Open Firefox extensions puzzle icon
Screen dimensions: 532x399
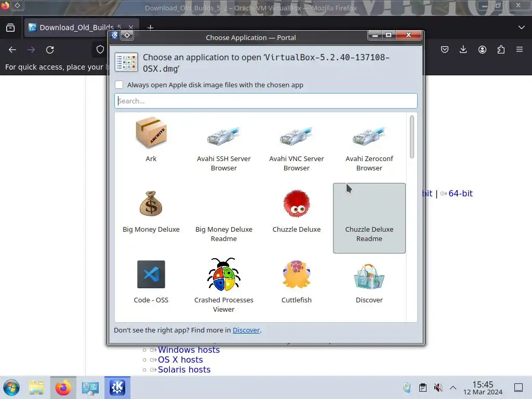(501, 49)
